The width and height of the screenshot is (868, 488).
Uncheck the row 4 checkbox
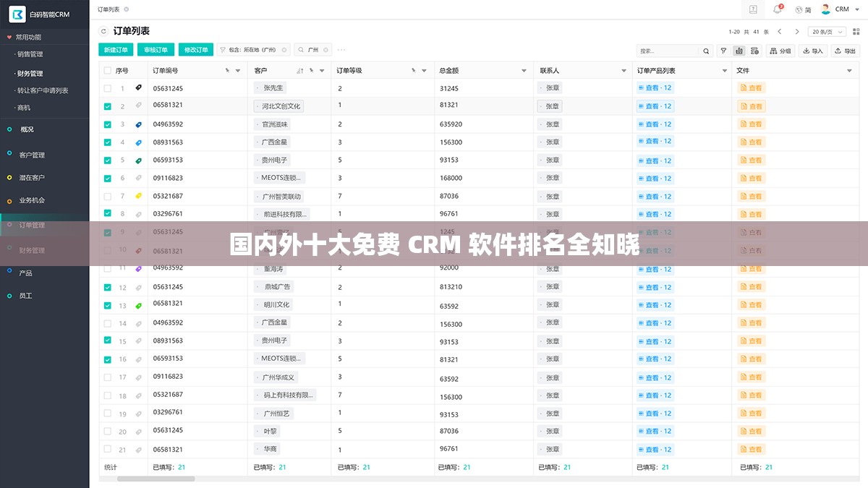tap(108, 142)
